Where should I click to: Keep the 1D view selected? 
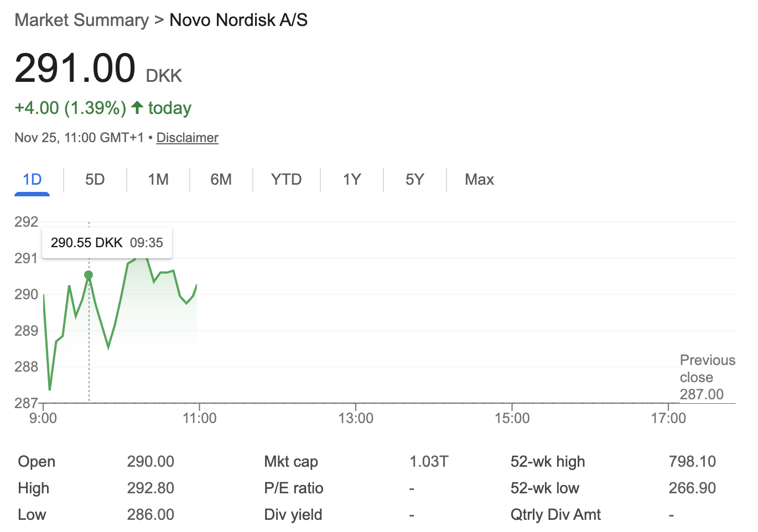32,179
